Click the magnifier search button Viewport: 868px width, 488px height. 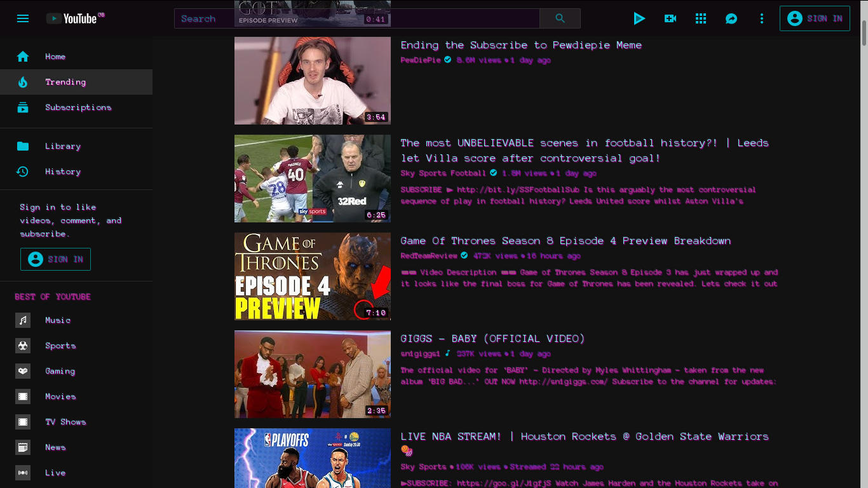[x=560, y=18]
